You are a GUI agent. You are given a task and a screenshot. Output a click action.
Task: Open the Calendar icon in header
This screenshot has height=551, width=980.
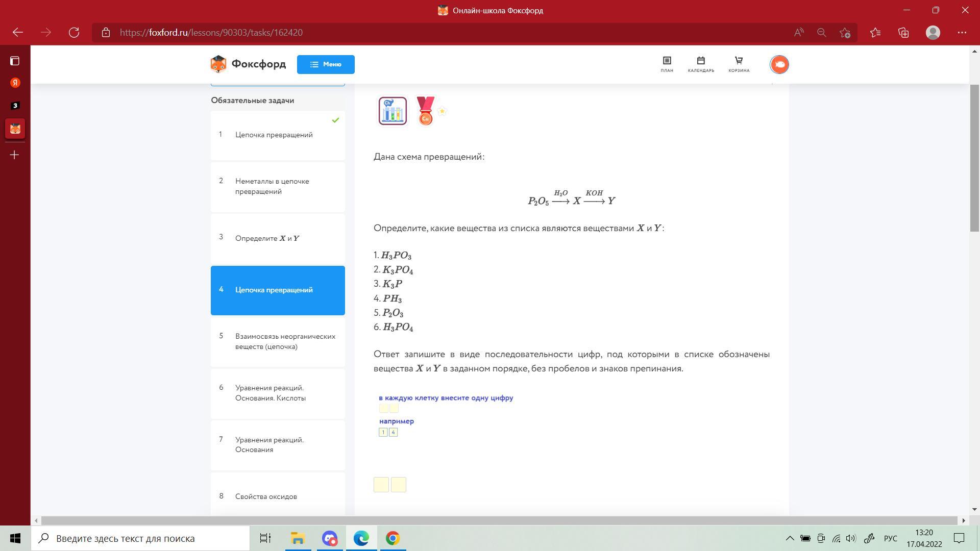click(701, 64)
